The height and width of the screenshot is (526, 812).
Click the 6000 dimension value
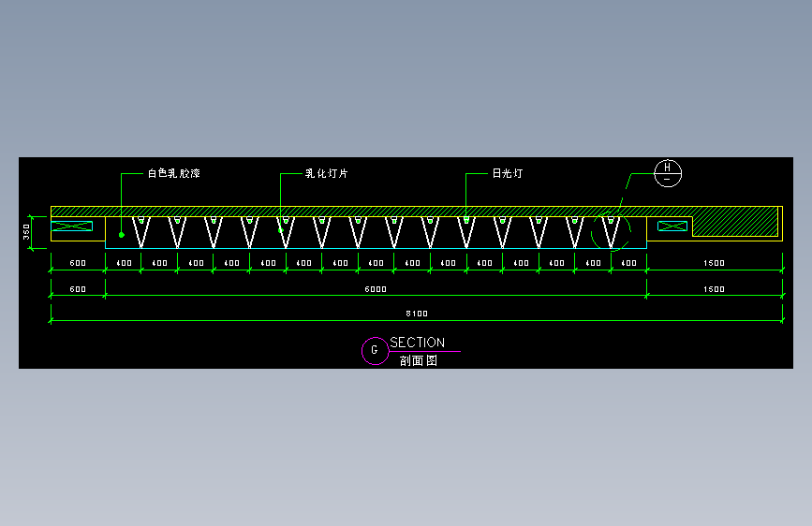(376, 289)
